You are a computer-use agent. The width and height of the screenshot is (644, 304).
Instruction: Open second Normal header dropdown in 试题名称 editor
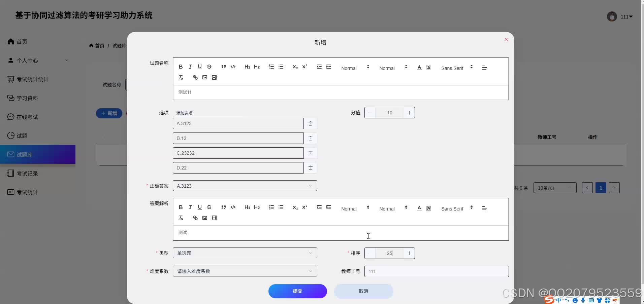393,68
